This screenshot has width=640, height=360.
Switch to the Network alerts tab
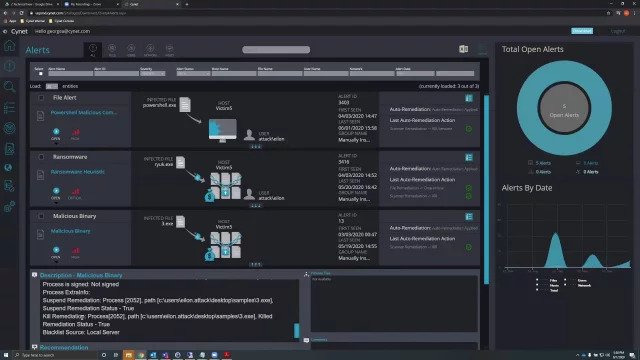tap(150, 50)
